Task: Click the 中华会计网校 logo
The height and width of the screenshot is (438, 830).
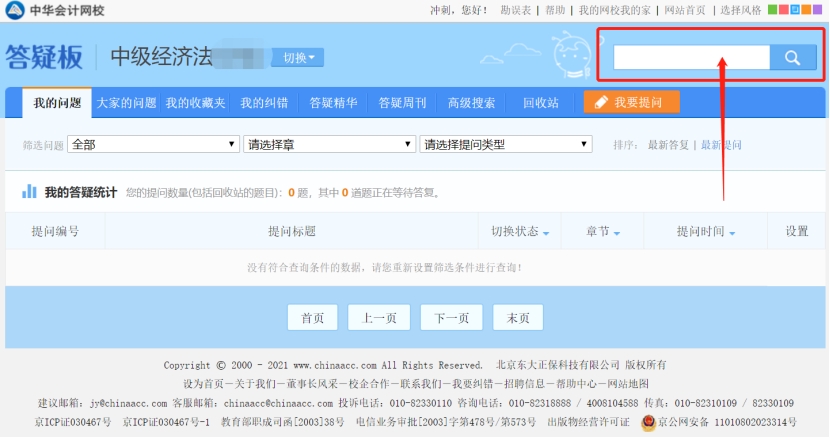Action: coord(54,10)
